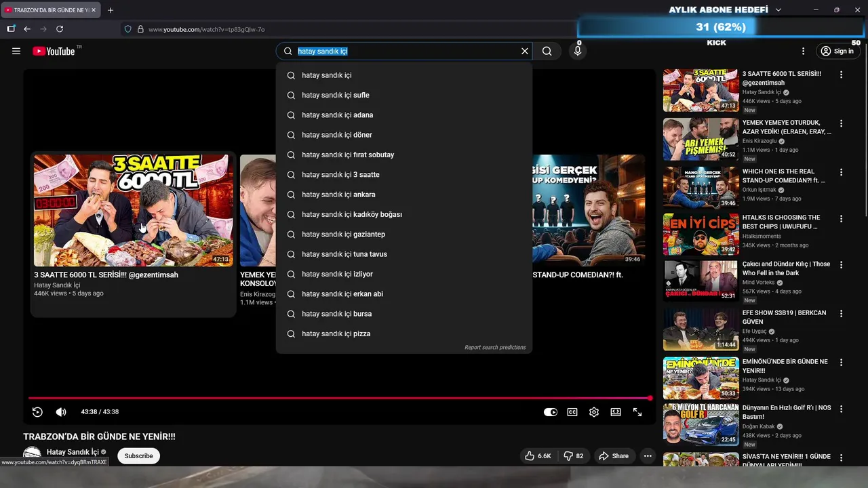
Task: Open browser workspaces icon left of back arrow
Action: pos(11,29)
